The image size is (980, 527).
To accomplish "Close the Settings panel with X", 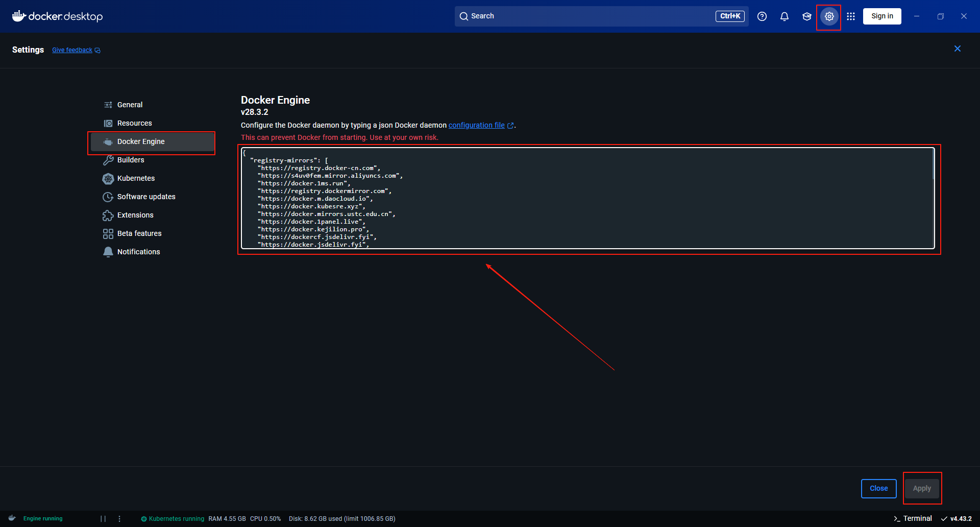I will [958, 49].
